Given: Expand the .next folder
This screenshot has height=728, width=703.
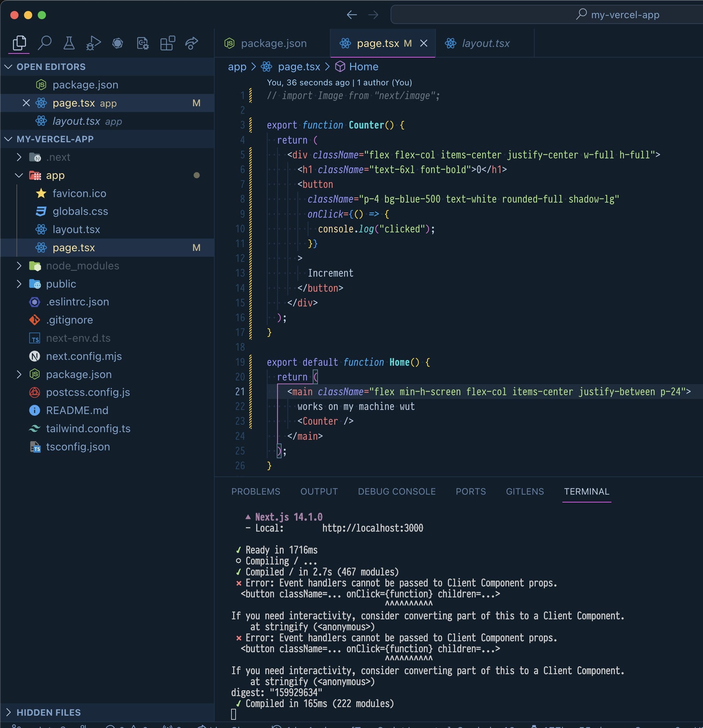Looking at the screenshot, I should coord(20,157).
